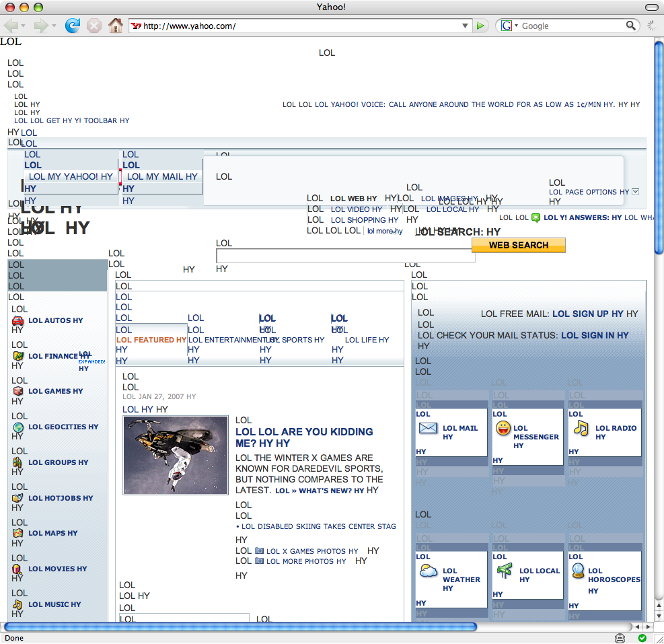
Task: Open the snowmobile stunt photo thumbnail
Action: [x=176, y=455]
